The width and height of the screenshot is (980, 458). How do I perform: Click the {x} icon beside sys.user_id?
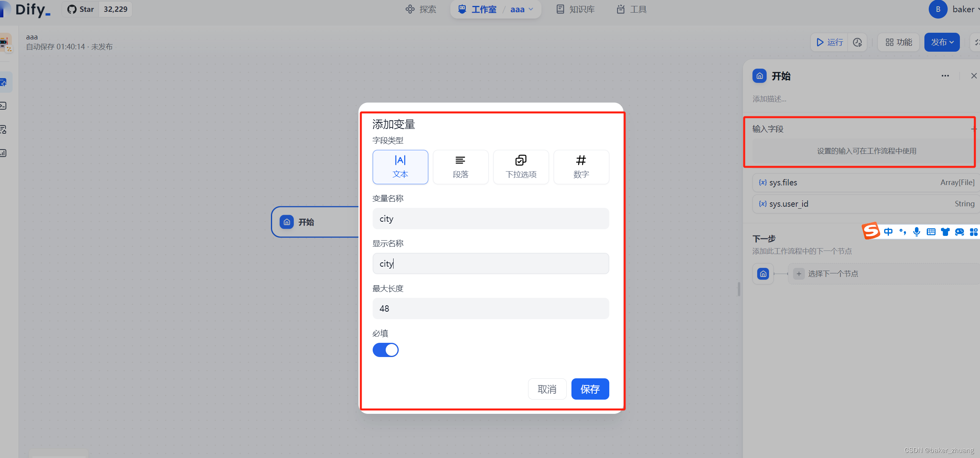tap(762, 204)
